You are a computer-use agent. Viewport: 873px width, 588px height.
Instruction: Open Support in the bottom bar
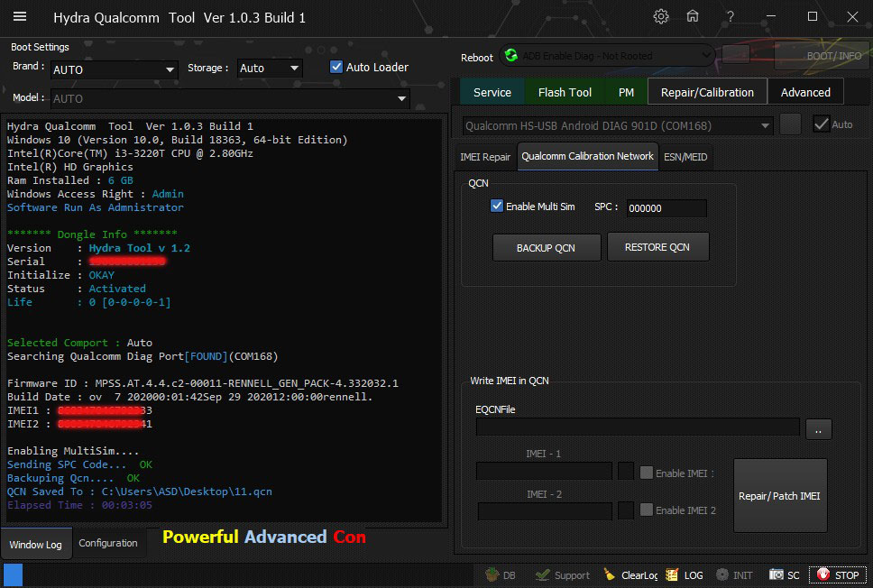(563, 575)
